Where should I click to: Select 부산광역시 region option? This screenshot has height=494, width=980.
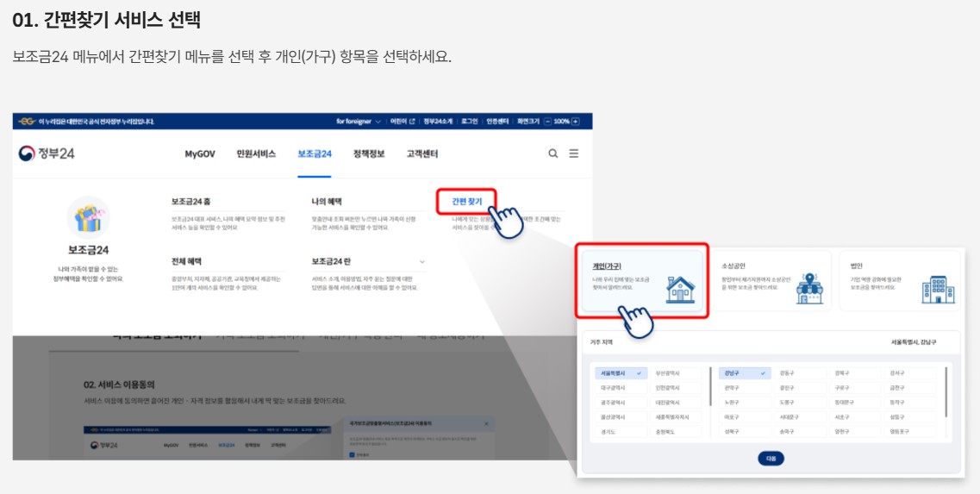click(675, 373)
